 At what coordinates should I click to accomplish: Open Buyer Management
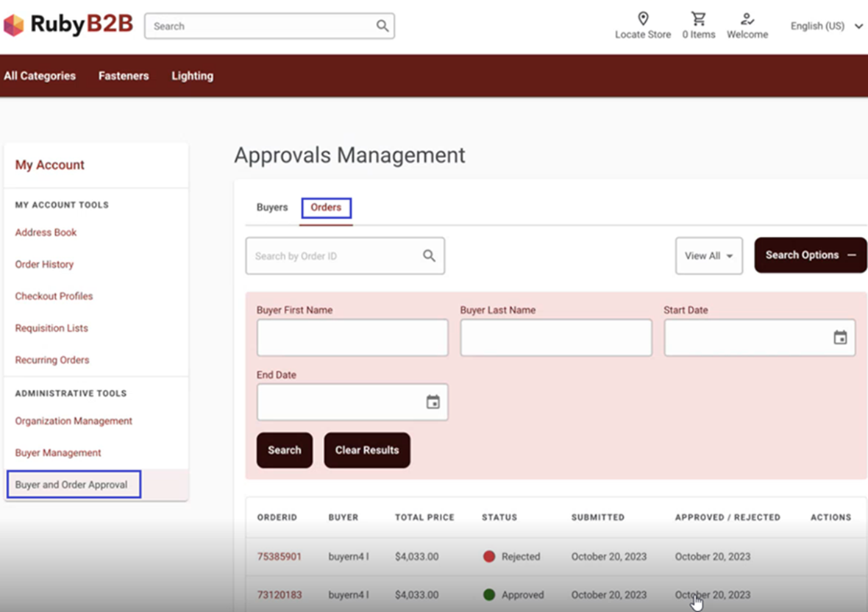click(x=58, y=452)
